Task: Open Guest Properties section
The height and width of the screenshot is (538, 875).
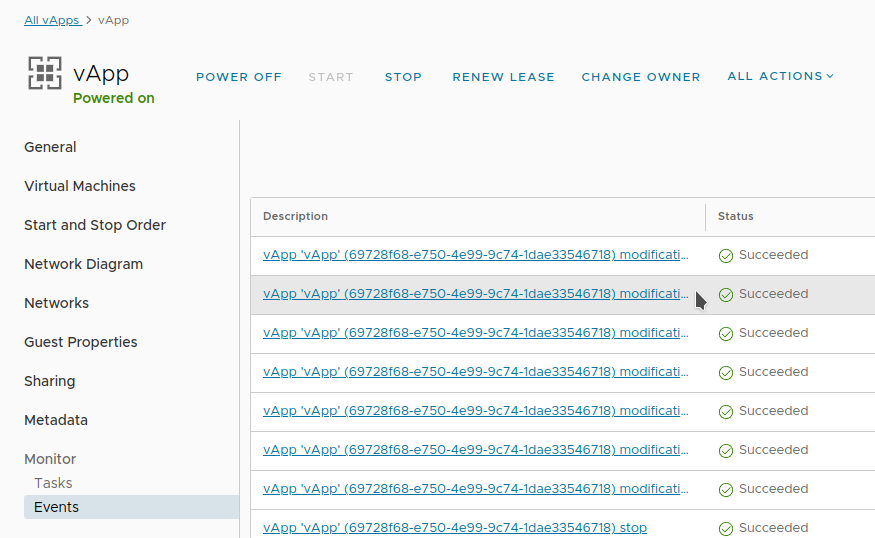Action: [x=81, y=342]
